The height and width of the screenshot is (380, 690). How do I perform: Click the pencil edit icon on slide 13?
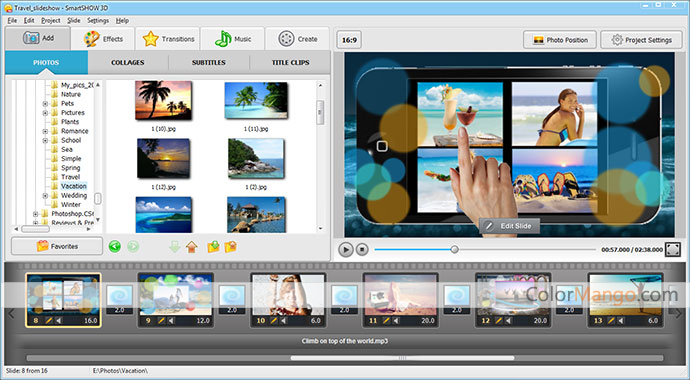coord(611,321)
